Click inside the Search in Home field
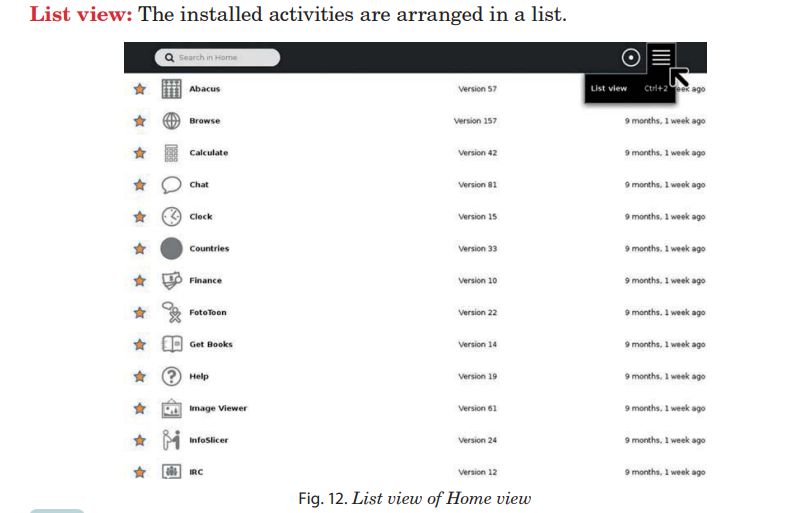 point(218,58)
